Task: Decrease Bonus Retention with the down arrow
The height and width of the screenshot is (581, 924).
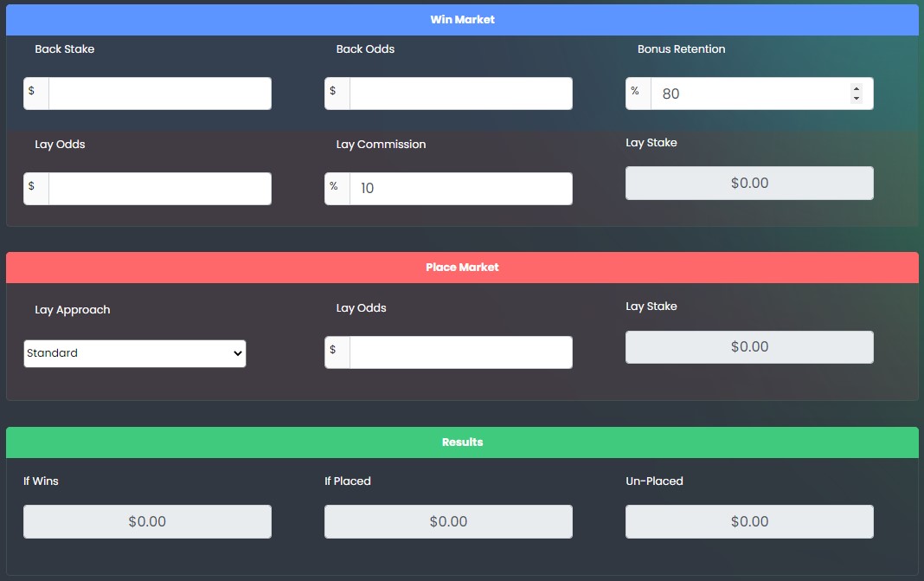Action: coord(857,98)
